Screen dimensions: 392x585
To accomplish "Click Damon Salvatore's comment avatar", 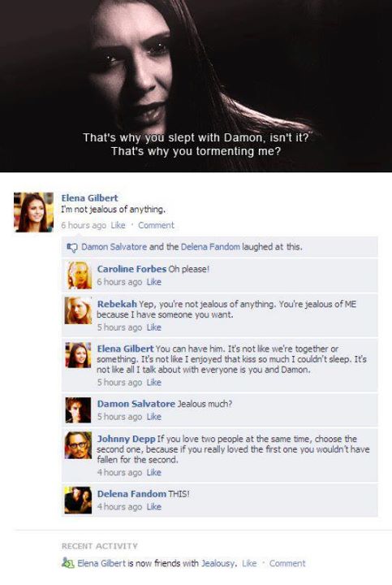I will (78, 410).
